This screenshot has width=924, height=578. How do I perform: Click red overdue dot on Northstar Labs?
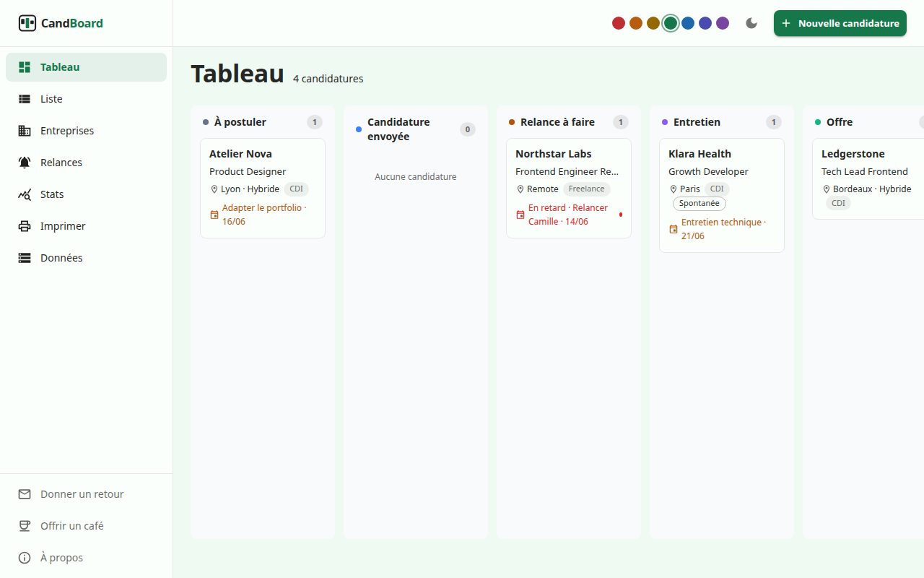tap(621, 215)
